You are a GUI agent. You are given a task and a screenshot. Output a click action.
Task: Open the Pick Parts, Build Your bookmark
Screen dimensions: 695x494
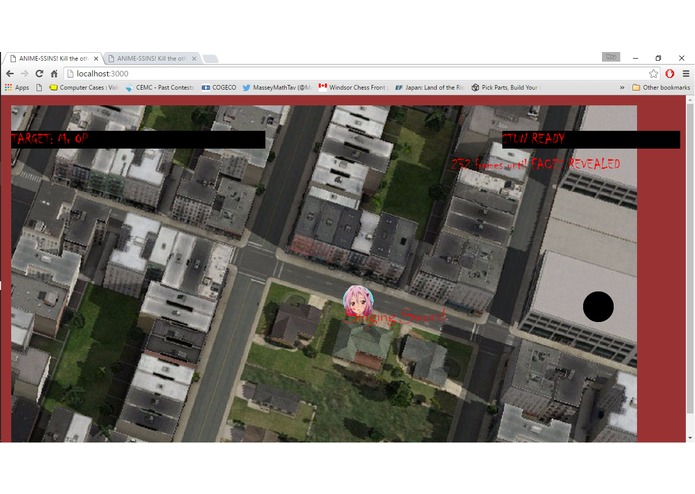(505, 88)
